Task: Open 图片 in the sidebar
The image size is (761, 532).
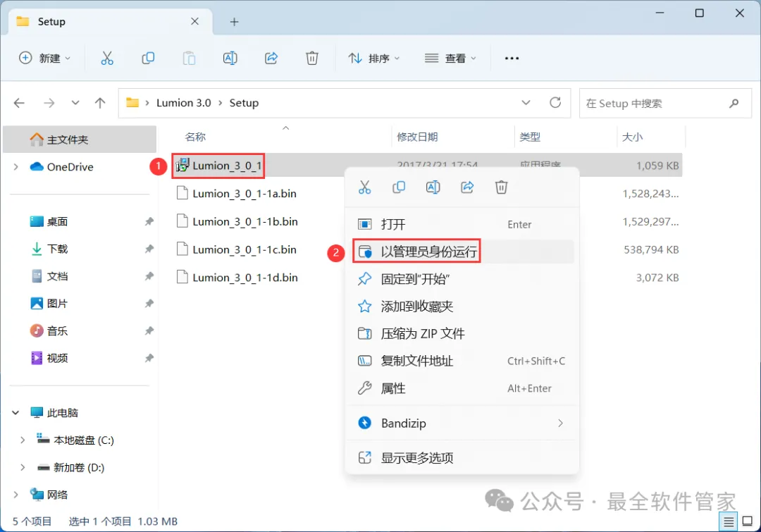Action: pyautogui.click(x=57, y=304)
